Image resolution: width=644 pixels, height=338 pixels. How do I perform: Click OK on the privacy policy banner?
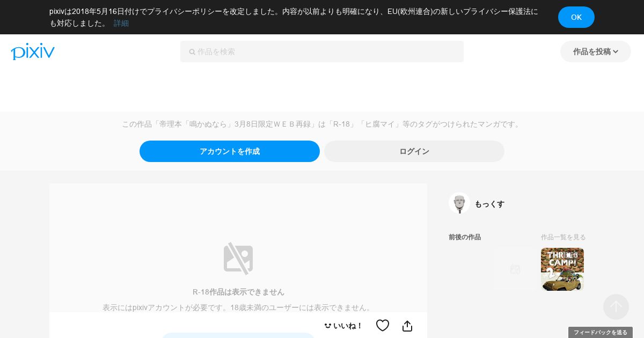click(x=576, y=17)
